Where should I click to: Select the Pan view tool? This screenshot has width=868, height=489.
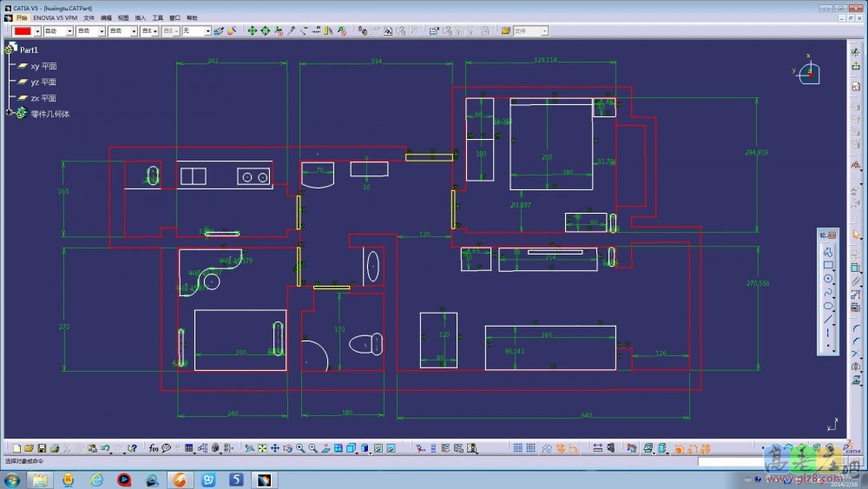[274, 448]
